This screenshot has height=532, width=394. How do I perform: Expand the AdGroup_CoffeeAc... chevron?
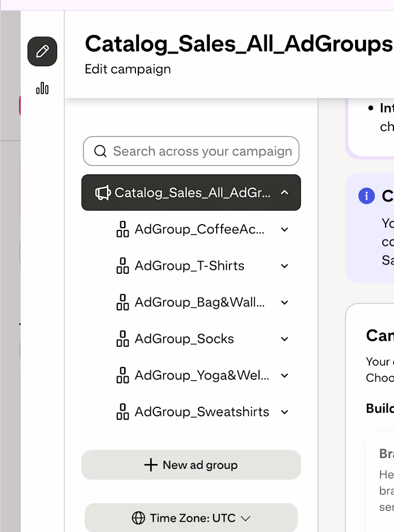coord(284,230)
